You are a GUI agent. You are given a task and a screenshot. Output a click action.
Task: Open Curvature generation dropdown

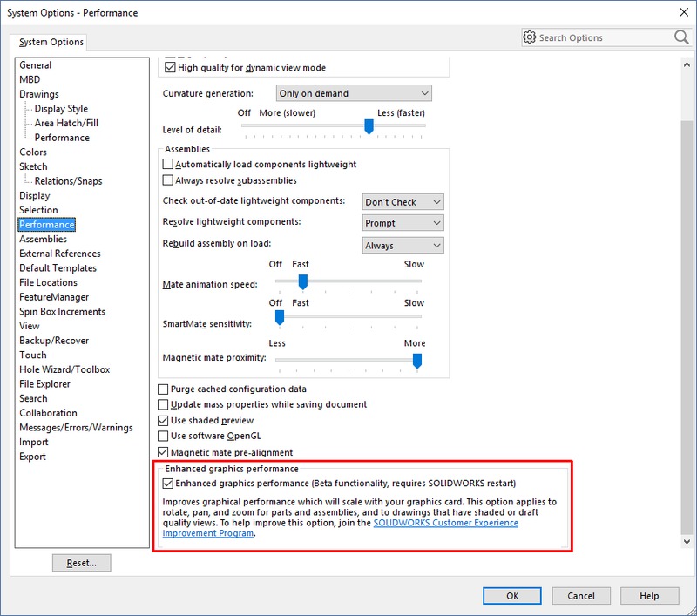(353, 93)
